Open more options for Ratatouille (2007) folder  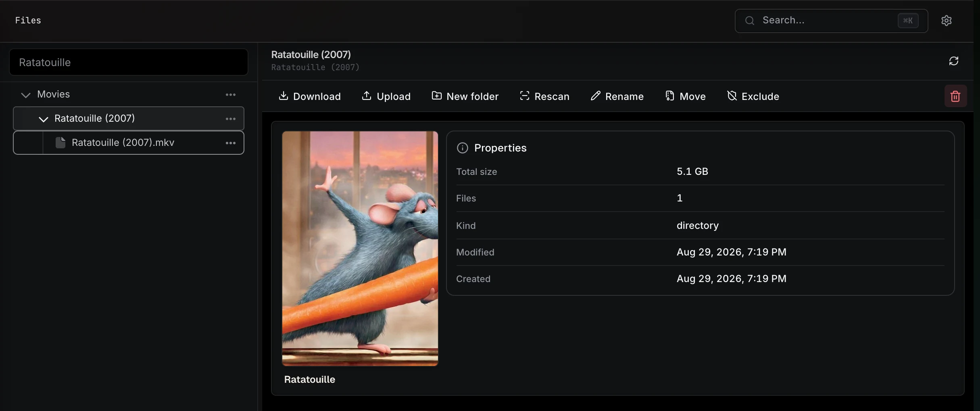(x=231, y=119)
